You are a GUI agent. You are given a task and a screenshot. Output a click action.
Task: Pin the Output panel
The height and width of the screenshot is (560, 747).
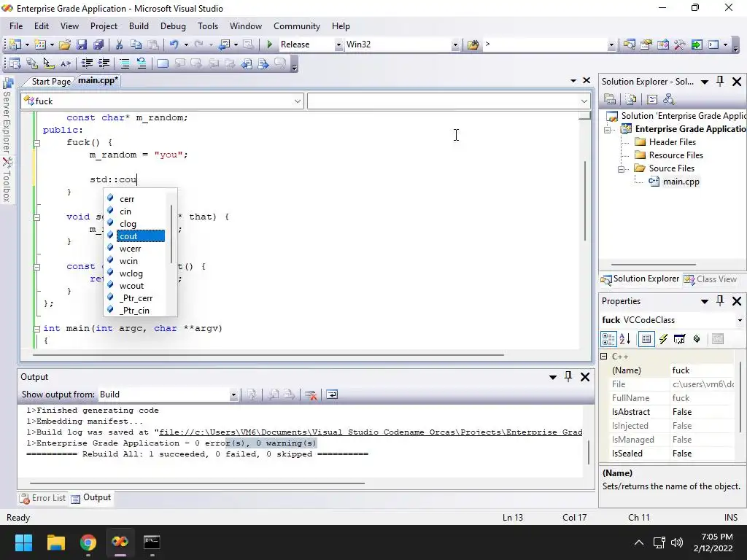click(x=568, y=377)
